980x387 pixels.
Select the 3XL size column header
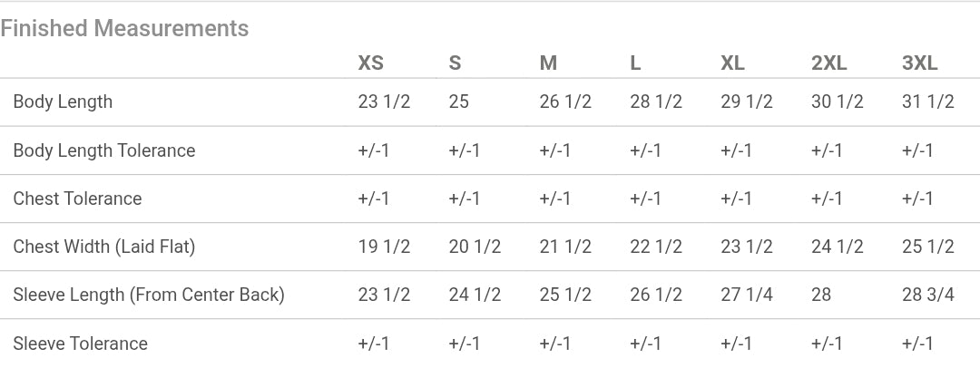click(x=919, y=63)
